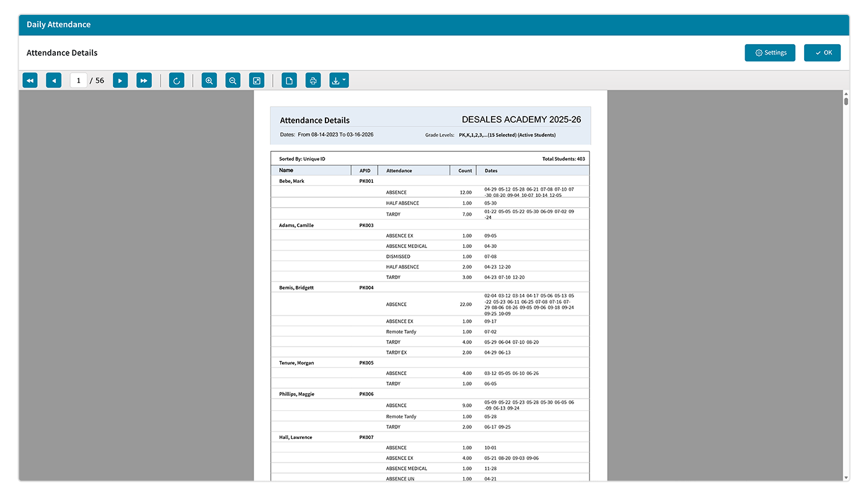The width and height of the screenshot is (868, 496).
Task: Click the 'DISMISSED' attendance entry
Action: (x=398, y=256)
